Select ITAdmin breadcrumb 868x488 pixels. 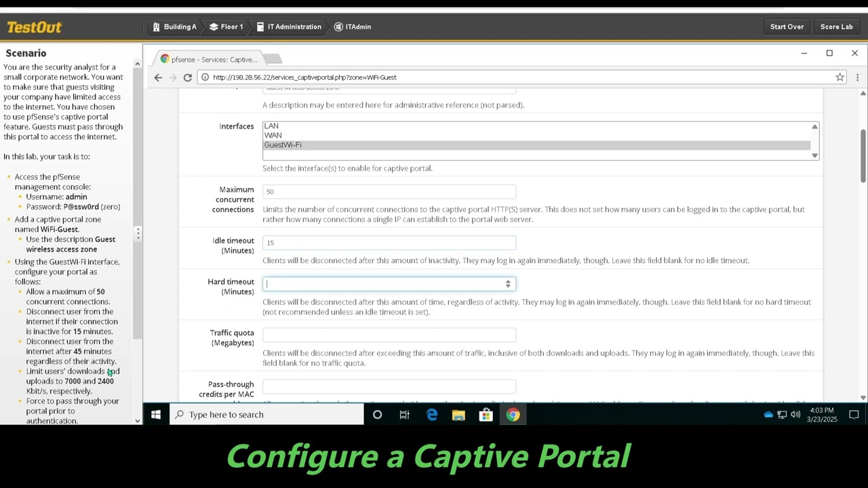(x=352, y=27)
